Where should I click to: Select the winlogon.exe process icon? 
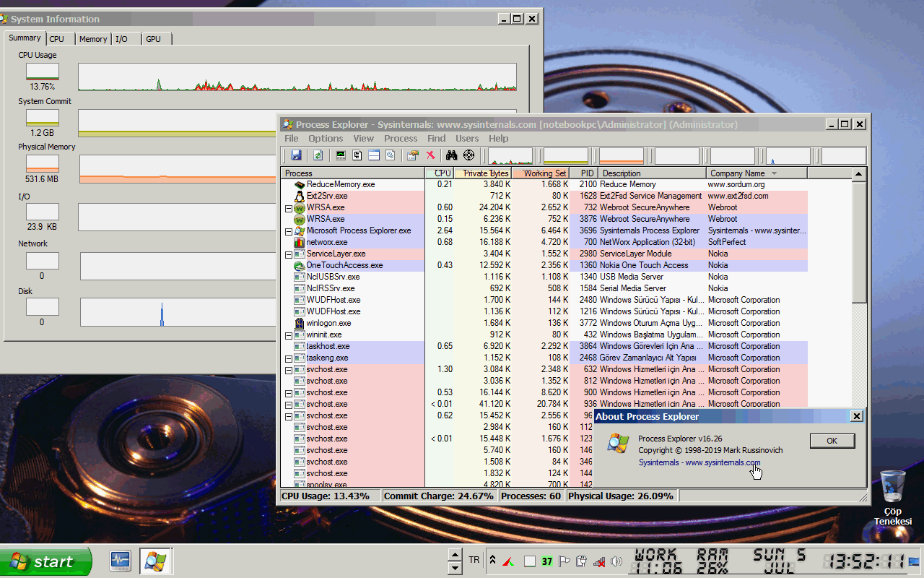pyautogui.click(x=300, y=323)
